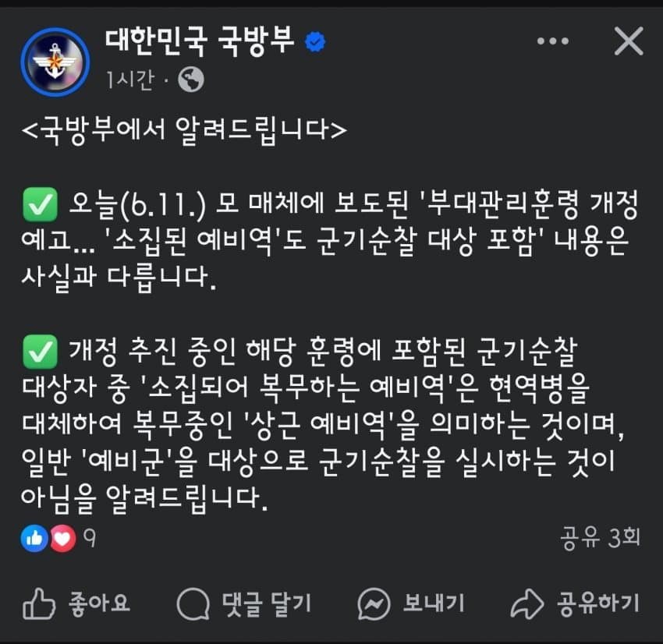Click the Messenger send icon
This screenshot has width=663, height=644.
pyautogui.click(x=374, y=603)
